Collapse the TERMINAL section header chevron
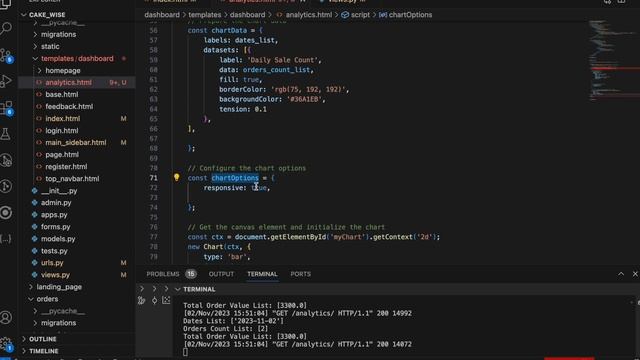 [178, 289]
